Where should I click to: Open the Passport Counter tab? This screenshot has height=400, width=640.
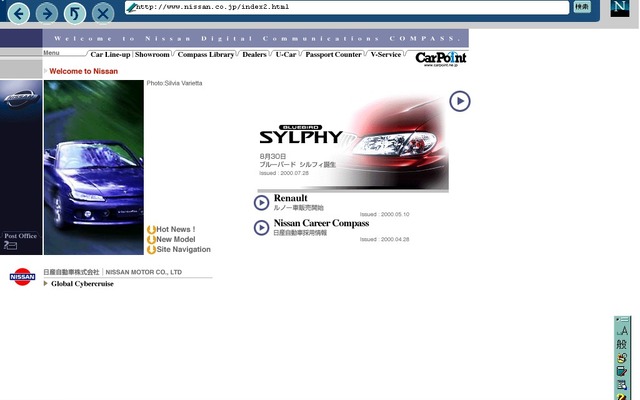click(333, 54)
